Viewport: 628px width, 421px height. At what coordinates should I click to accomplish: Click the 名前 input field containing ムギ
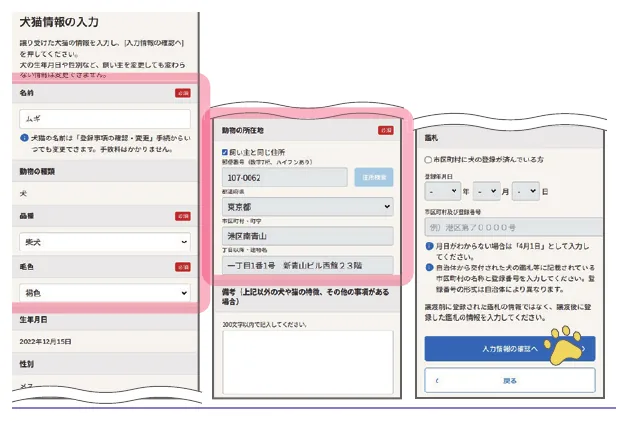point(105,119)
